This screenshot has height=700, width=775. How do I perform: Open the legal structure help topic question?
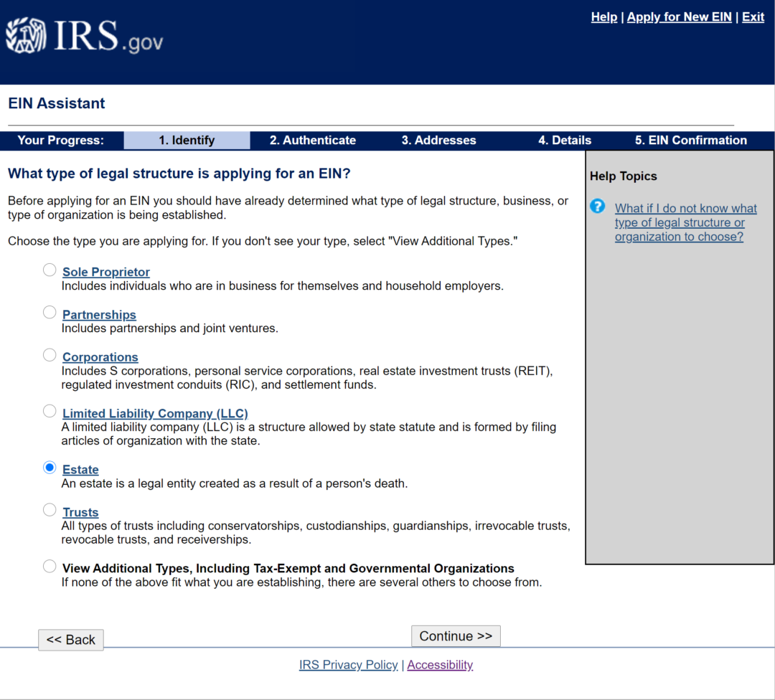[685, 222]
